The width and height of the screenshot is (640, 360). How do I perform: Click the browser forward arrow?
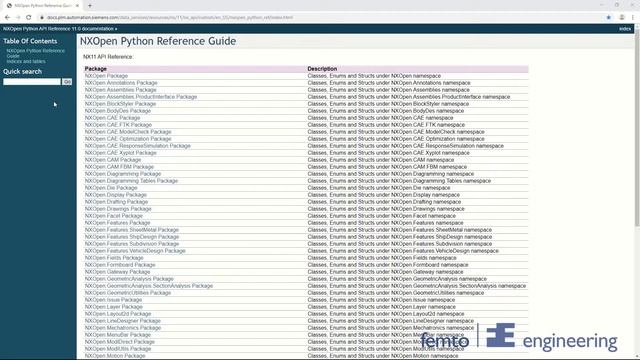pyautogui.click(x=18, y=18)
